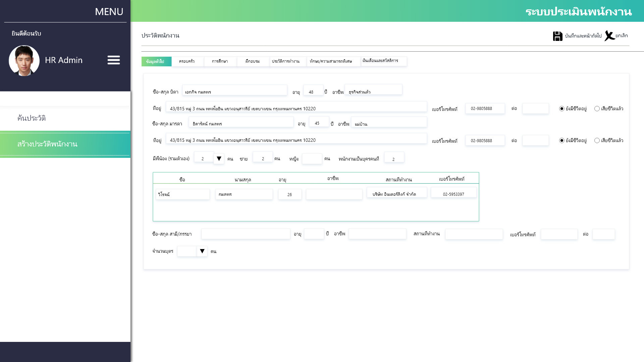This screenshot has height=362, width=644.
Task: Click sibling first name field วิโรจน์
Action: 183,194
